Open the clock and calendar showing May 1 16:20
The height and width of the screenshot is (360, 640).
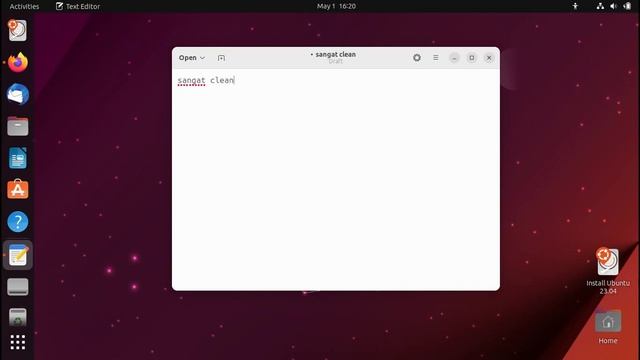(x=336, y=6)
